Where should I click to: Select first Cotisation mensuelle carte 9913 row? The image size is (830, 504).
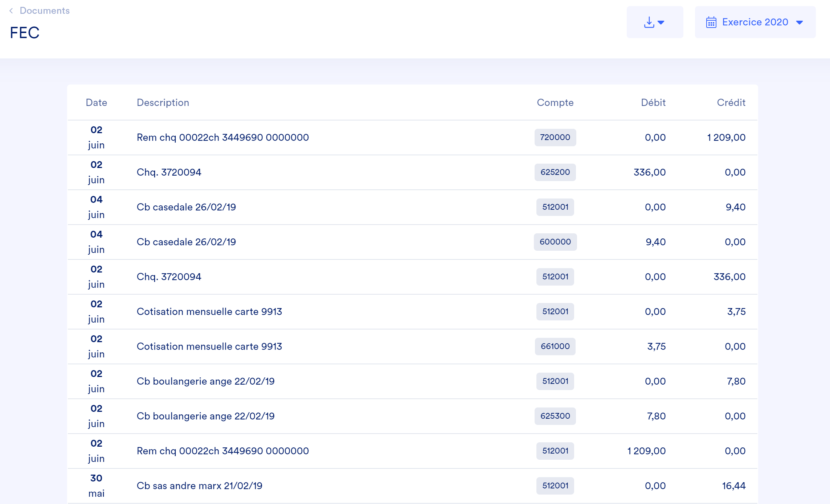209,312
